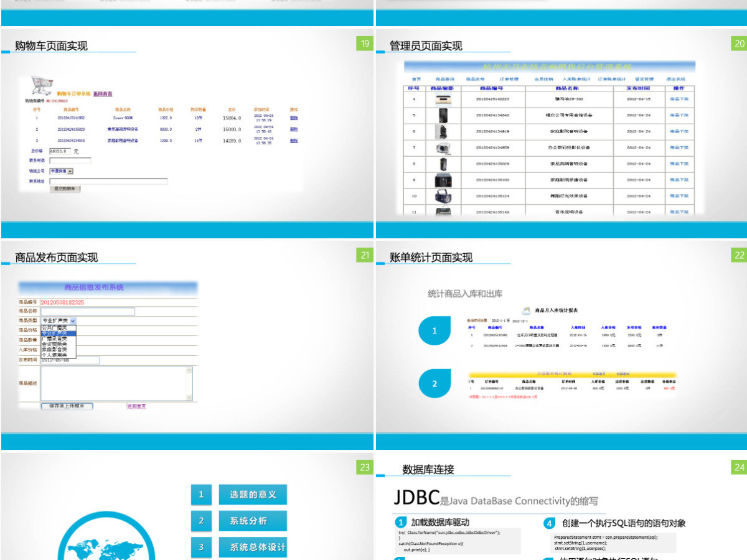Select slide title 数据库连接
This screenshot has width=747, height=560.
(x=428, y=469)
